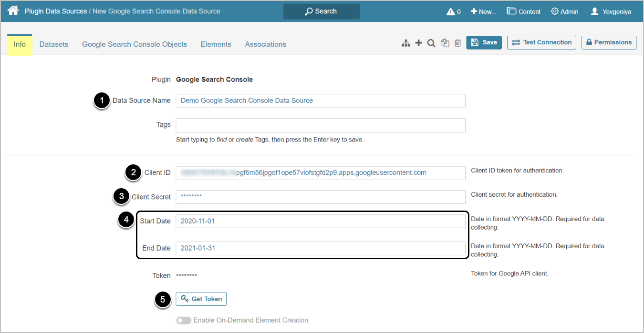Click the trash delete icon
Screen dimensions: 644x333
point(458,43)
